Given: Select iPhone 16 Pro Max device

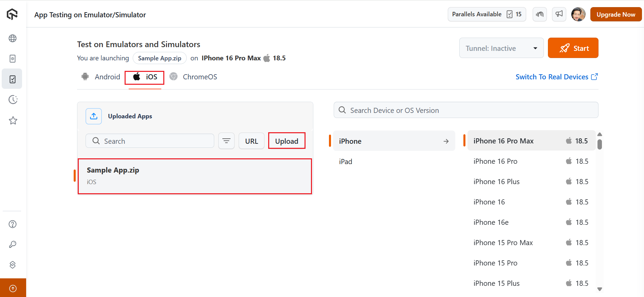Looking at the screenshot, I should pyautogui.click(x=531, y=141).
